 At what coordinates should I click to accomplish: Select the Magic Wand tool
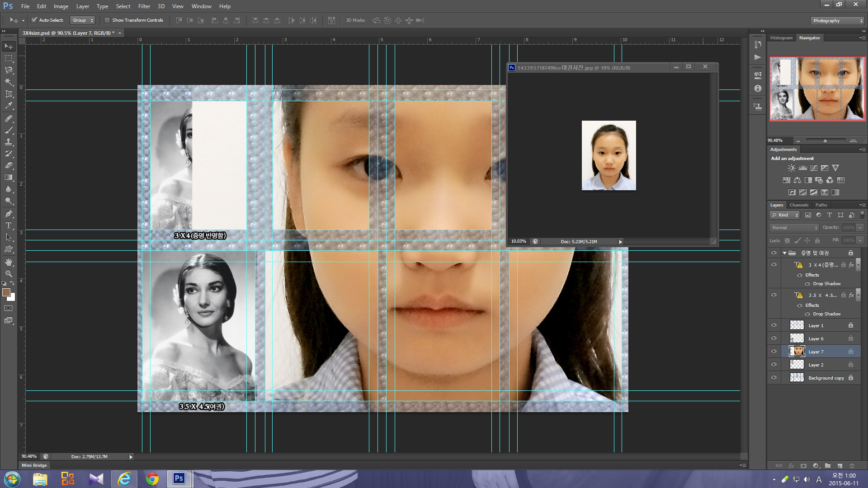click(x=9, y=82)
